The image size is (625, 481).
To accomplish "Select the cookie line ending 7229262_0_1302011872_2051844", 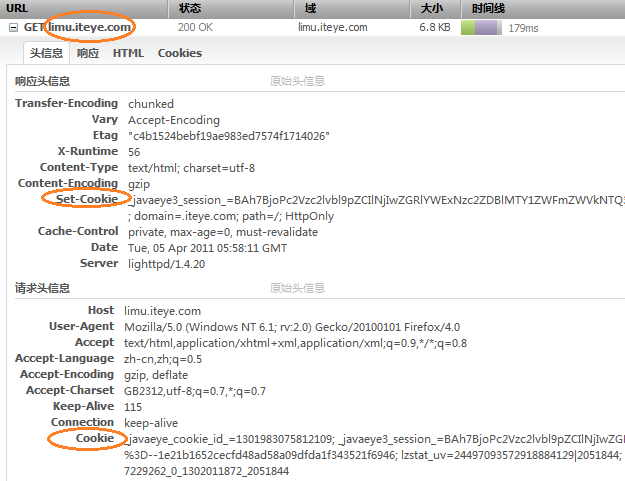I will (x=206, y=471).
